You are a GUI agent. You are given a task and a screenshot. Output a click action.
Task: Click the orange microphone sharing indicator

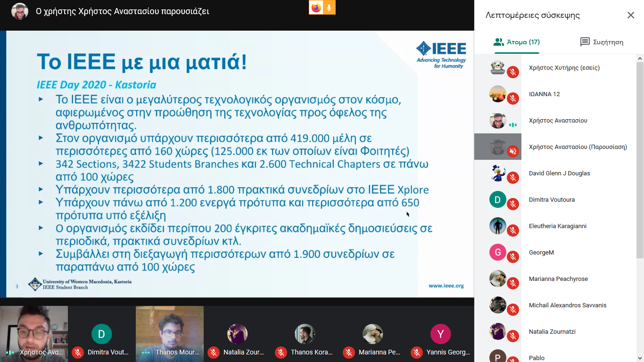click(329, 8)
